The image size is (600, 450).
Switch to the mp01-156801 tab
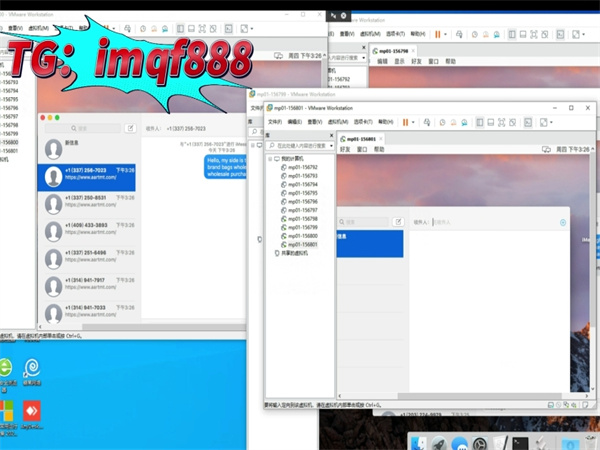click(359, 139)
